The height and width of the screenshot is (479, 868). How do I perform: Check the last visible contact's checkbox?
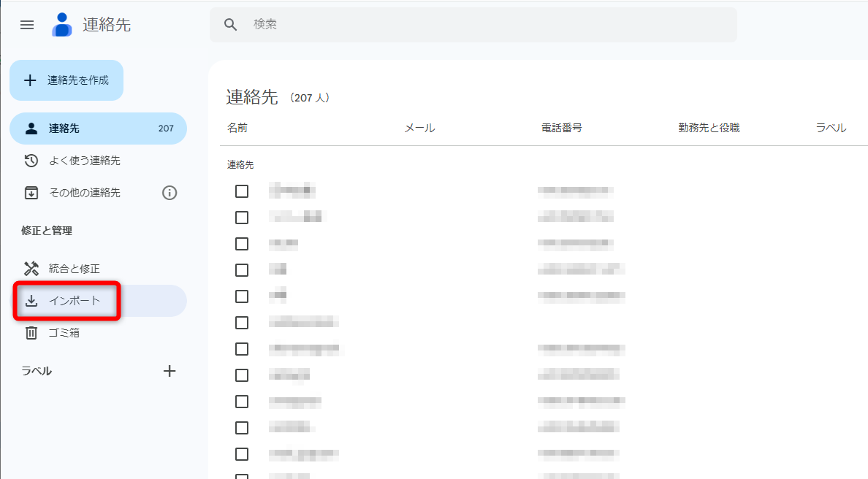242,453
